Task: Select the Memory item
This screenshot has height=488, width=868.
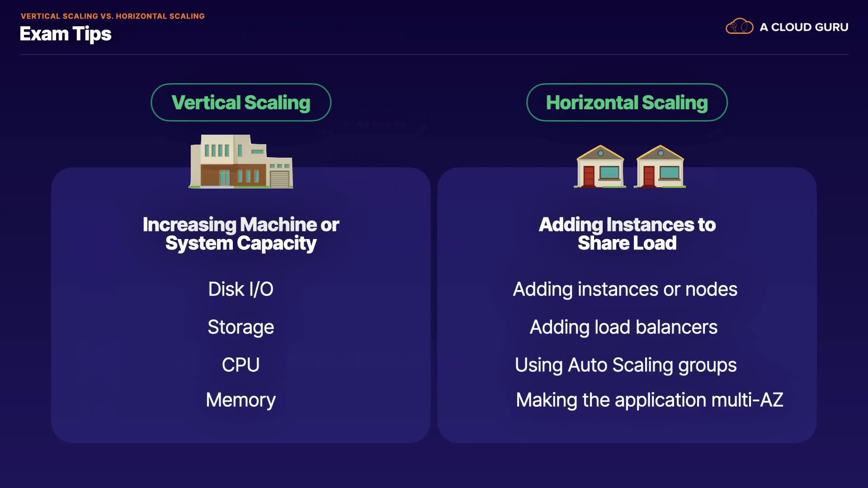Action: tap(241, 400)
